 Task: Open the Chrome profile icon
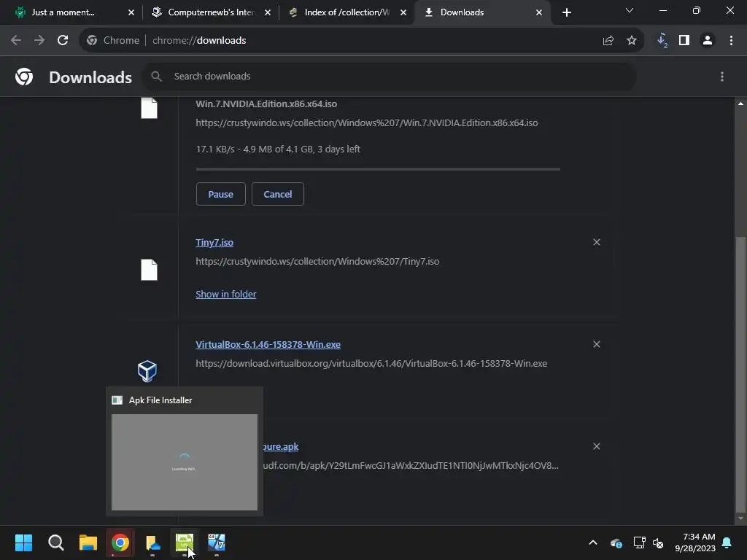[x=708, y=41]
